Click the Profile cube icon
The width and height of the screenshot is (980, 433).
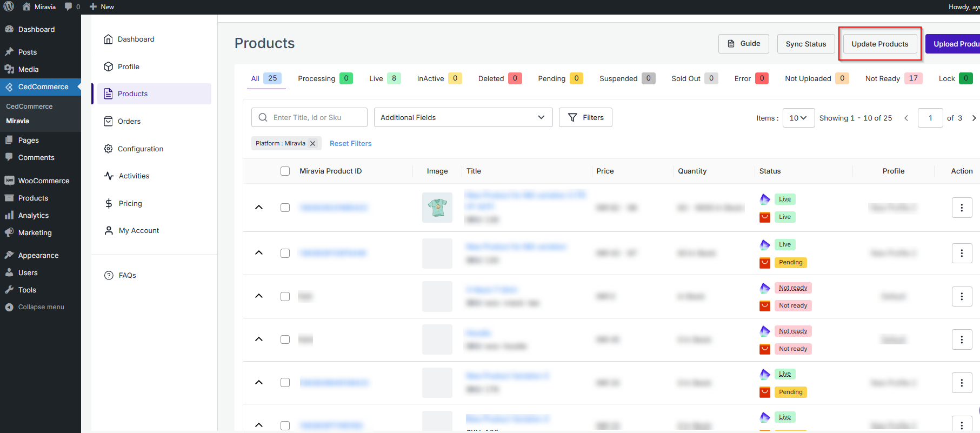pyautogui.click(x=108, y=66)
